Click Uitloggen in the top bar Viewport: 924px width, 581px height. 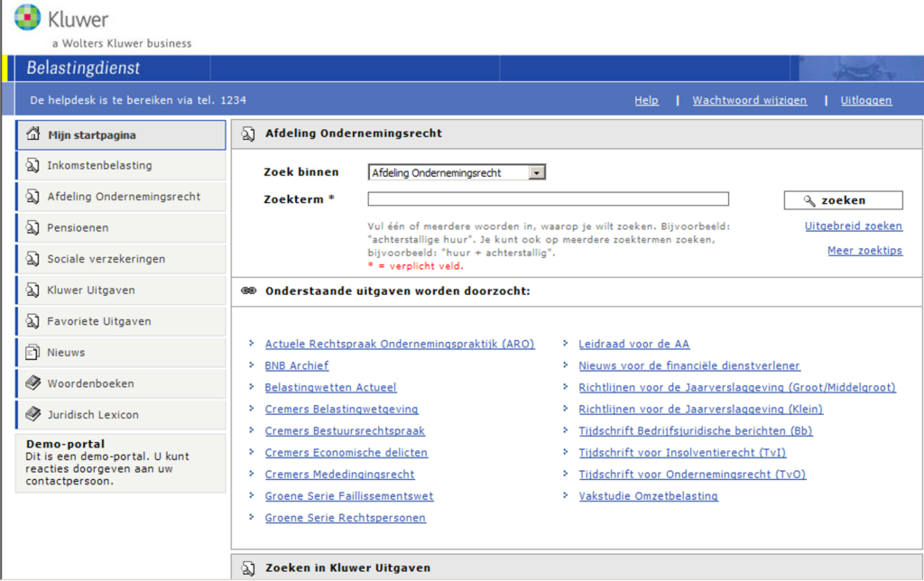(865, 100)
